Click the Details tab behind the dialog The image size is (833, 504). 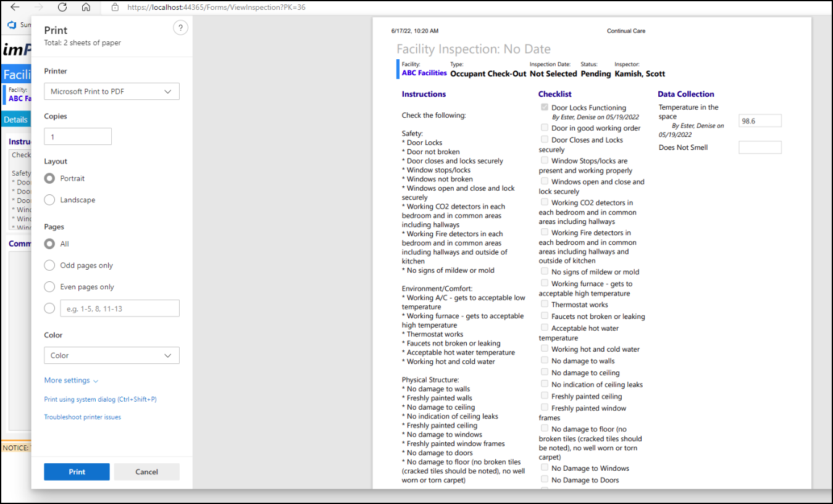click(x=15, y=120)
